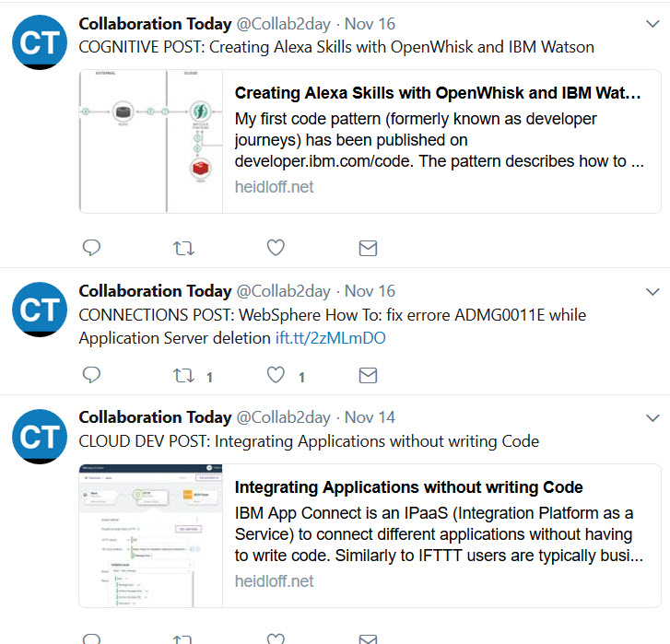Screen dimensions: 670x644
Task: Reply to the Alexa Skills tweet
Action: (x=91, y=248)
